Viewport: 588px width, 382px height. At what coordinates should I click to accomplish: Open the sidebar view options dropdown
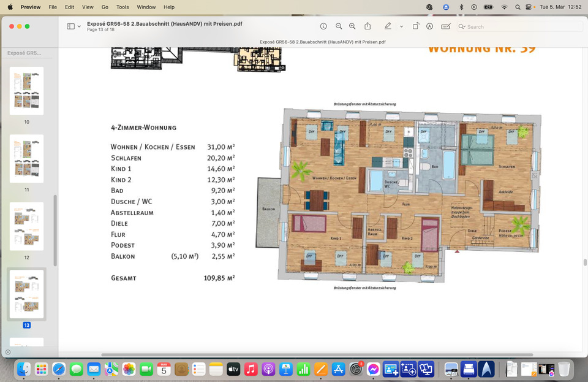(x=74, y=26)
